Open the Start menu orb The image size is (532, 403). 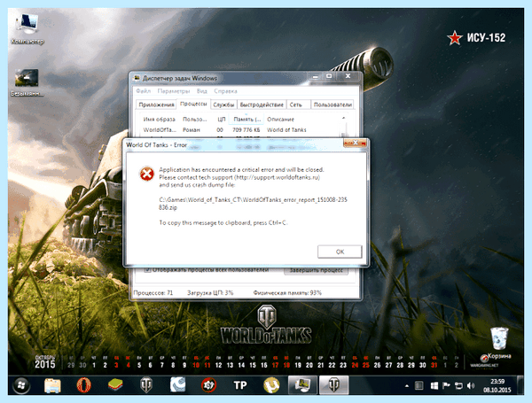click(x=21, y=385)
